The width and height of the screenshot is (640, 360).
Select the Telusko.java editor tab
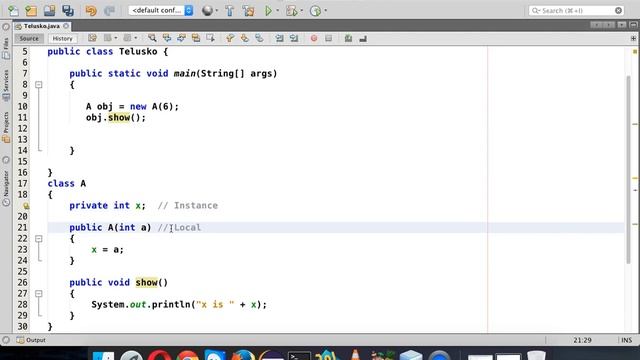point(42,26)
